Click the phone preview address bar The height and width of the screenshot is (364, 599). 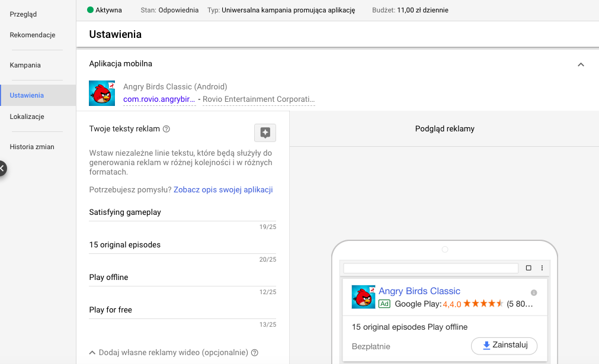pyautogui.click(x=431, y=268)
